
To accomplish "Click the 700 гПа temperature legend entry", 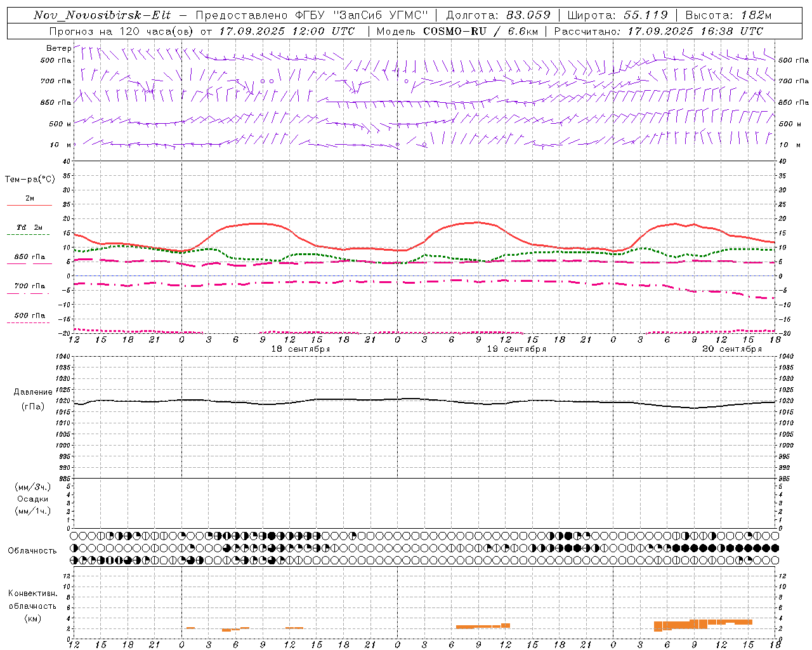I will (x=30, y=286).
